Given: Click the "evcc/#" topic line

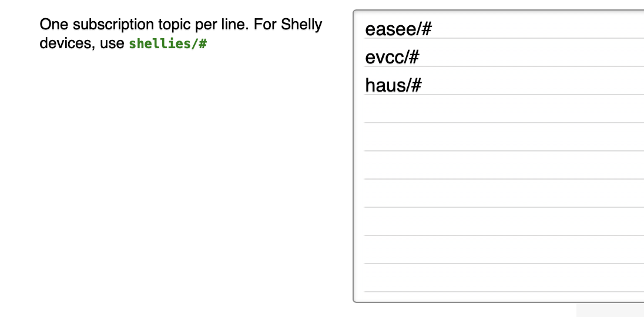Looking at the screenshot, I should click(392, 58).
